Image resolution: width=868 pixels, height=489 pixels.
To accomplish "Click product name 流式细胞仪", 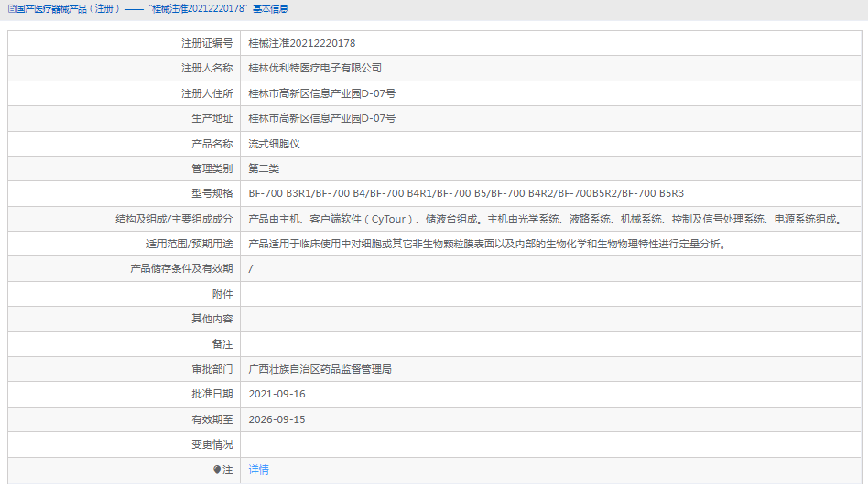I will (x=274, y=144).
